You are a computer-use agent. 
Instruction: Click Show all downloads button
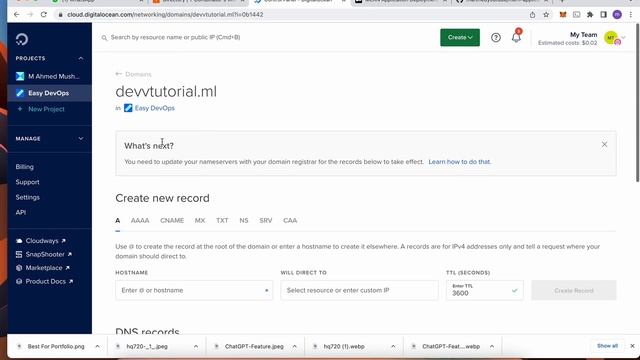tap(607, 346)
